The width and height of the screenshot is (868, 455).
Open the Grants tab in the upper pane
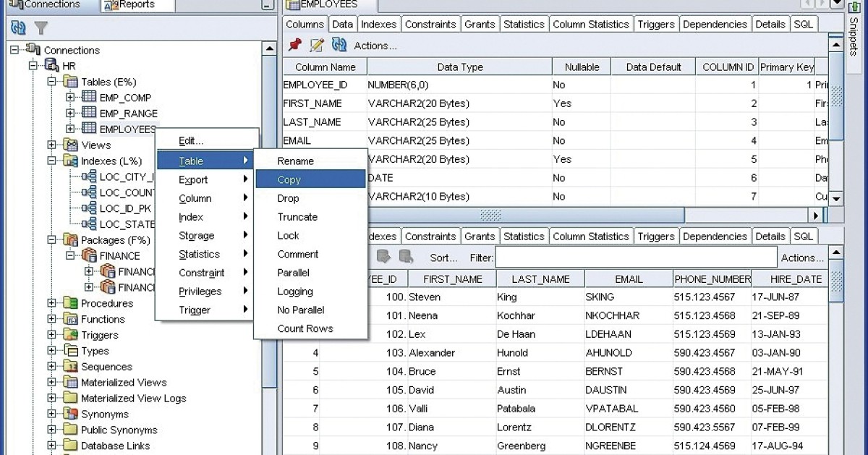pyautogui.click(x=480, y=24)
